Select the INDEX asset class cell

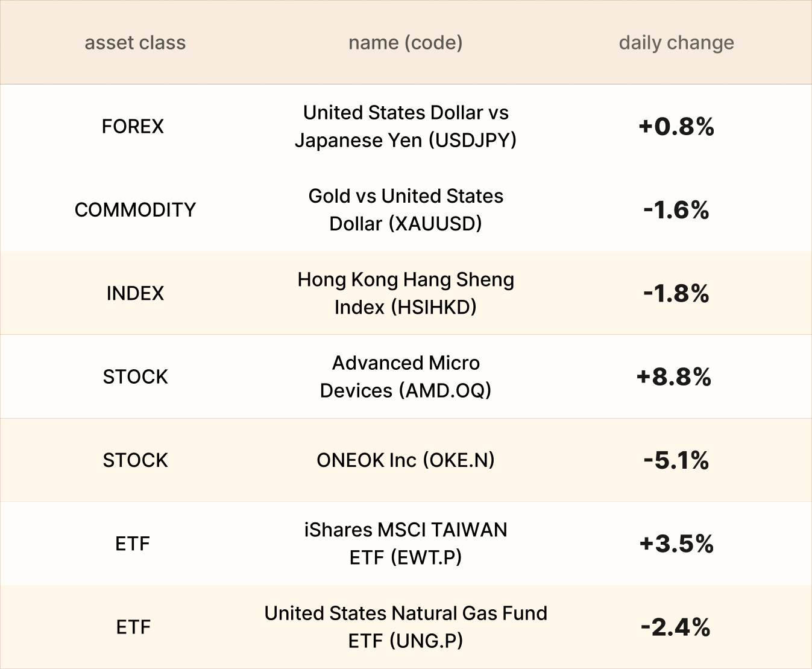click(x=135, y=293)
